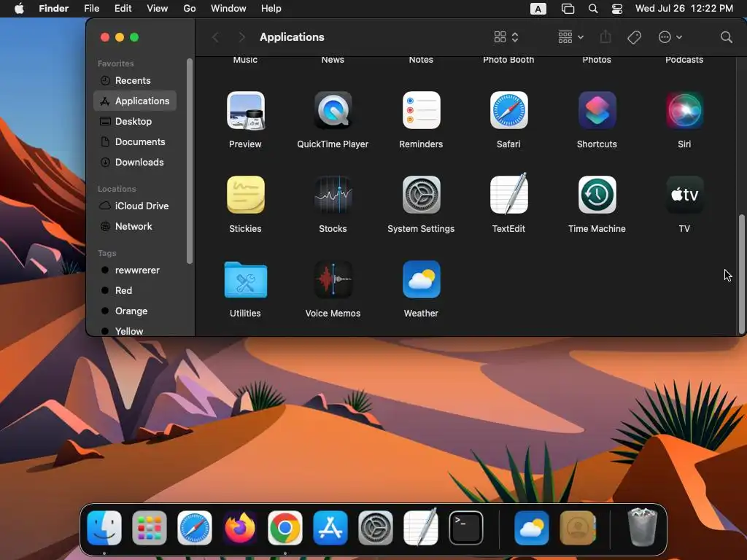Click the Edit Tags toolbar icon
This screenshot has height=560, width=747.
pos(634,37)
